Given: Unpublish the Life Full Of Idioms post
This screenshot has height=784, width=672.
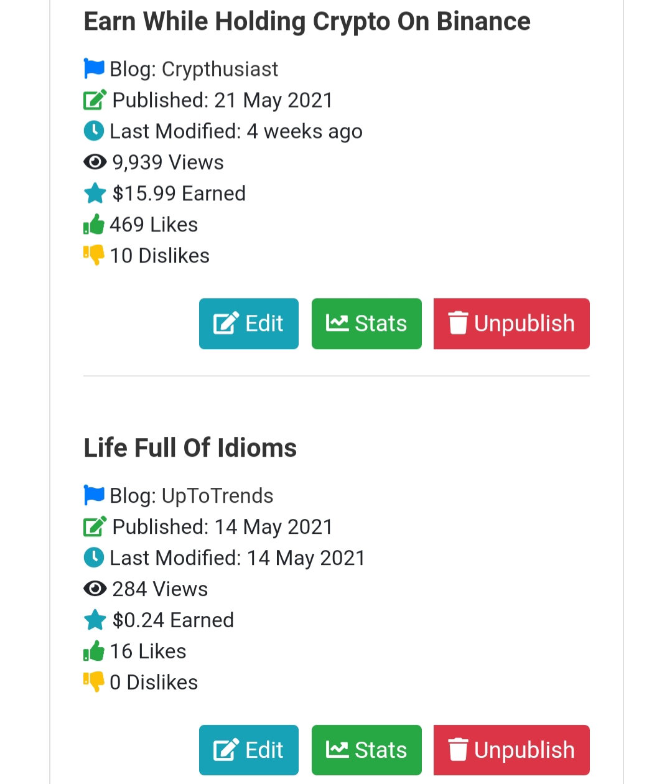Looking at the screenshot, I should (x=511, y=750).
